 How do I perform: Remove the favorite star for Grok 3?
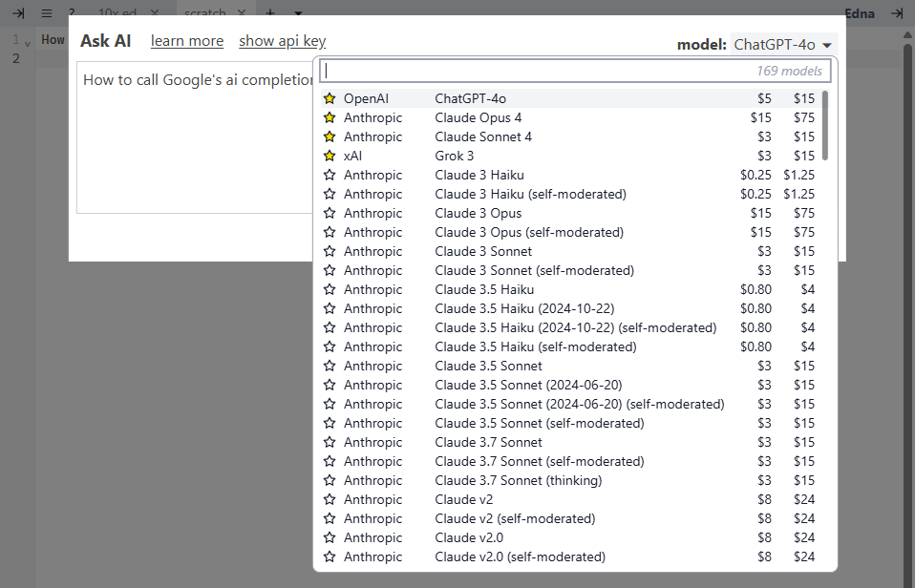(330, 156)
